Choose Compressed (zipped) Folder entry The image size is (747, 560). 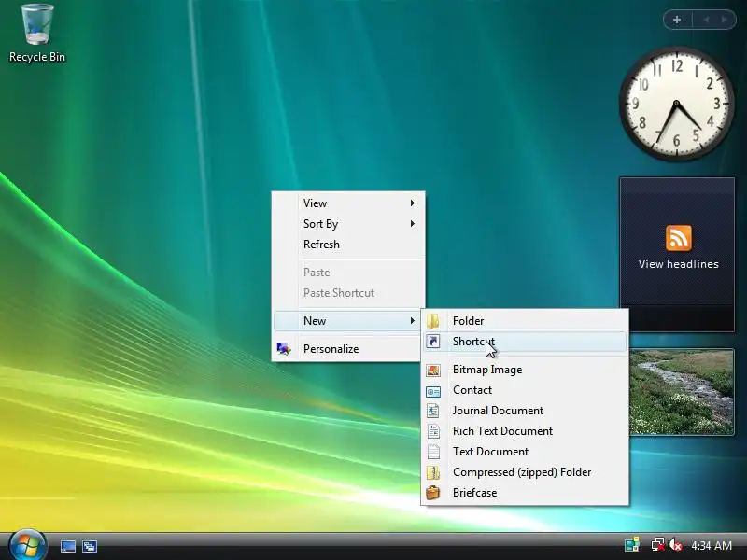point(525,472)
